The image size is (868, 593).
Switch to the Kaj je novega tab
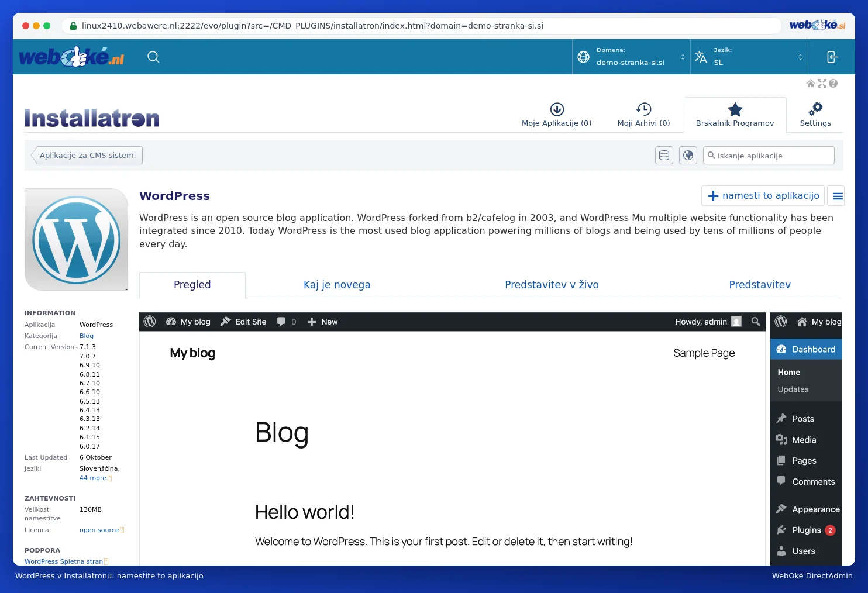[337, 285]
